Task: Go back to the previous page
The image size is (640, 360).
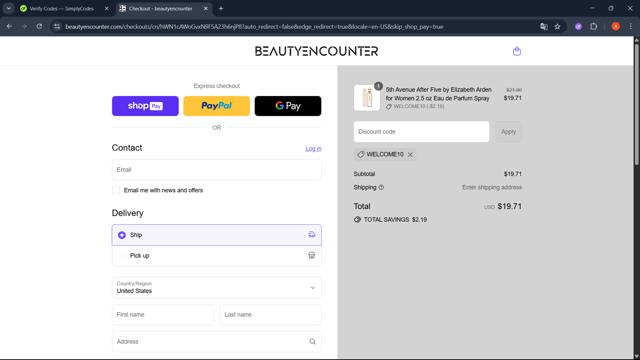Action: click(x=9, y=27)
